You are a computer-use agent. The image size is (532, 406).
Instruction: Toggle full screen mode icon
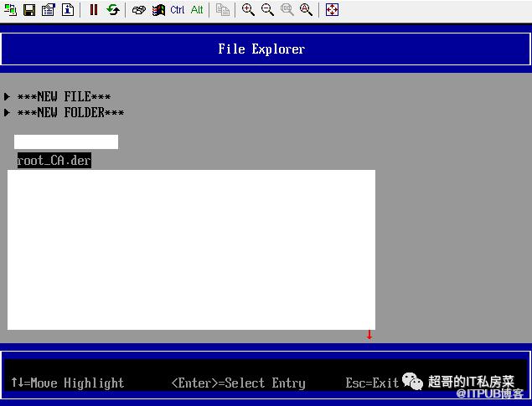click(x=332, y=10)
